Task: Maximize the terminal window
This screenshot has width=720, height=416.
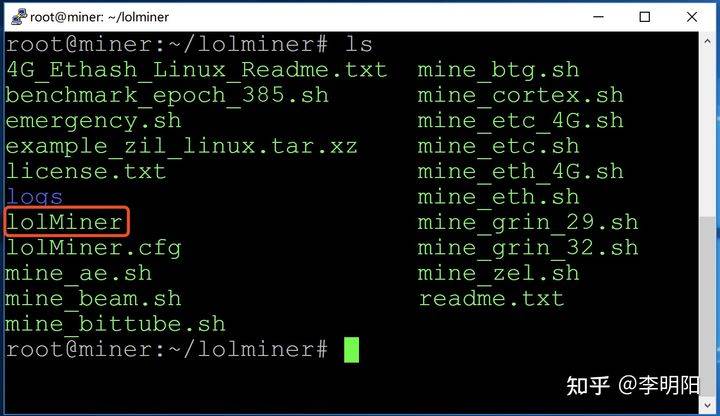Action: pyautogui.click(x=645, y=17)
